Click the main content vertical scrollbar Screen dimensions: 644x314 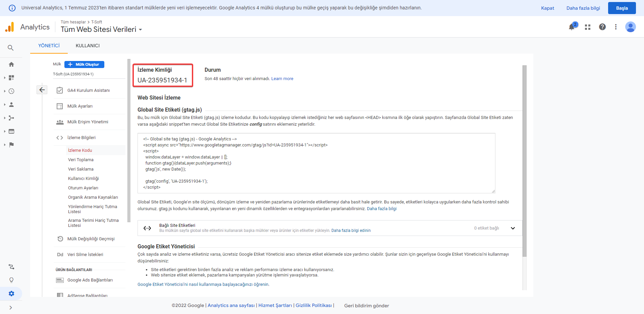525,161
